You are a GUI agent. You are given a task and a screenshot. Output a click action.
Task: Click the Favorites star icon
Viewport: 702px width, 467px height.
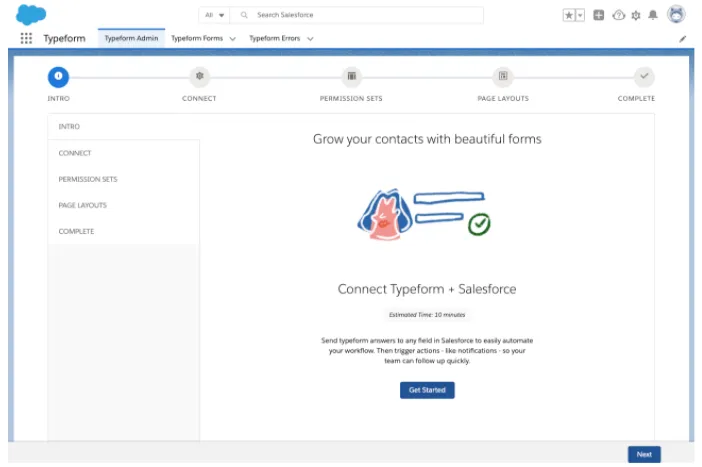point(569,15)
